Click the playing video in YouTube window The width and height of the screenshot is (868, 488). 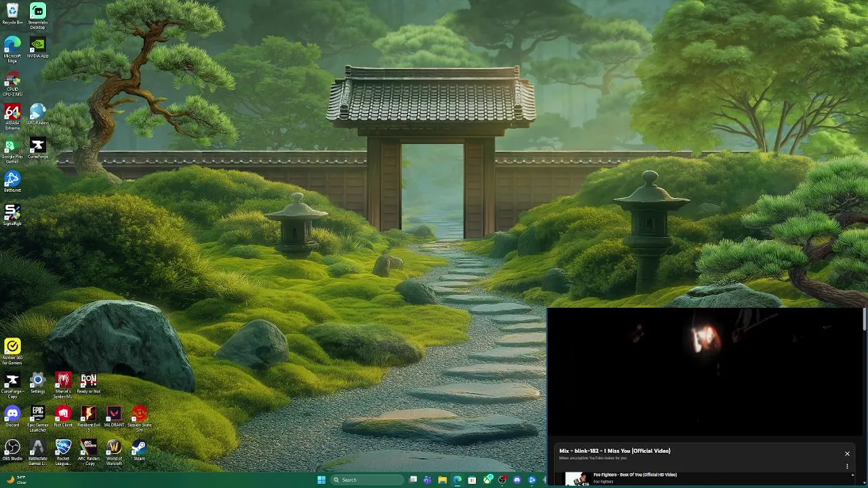[705, 372]
